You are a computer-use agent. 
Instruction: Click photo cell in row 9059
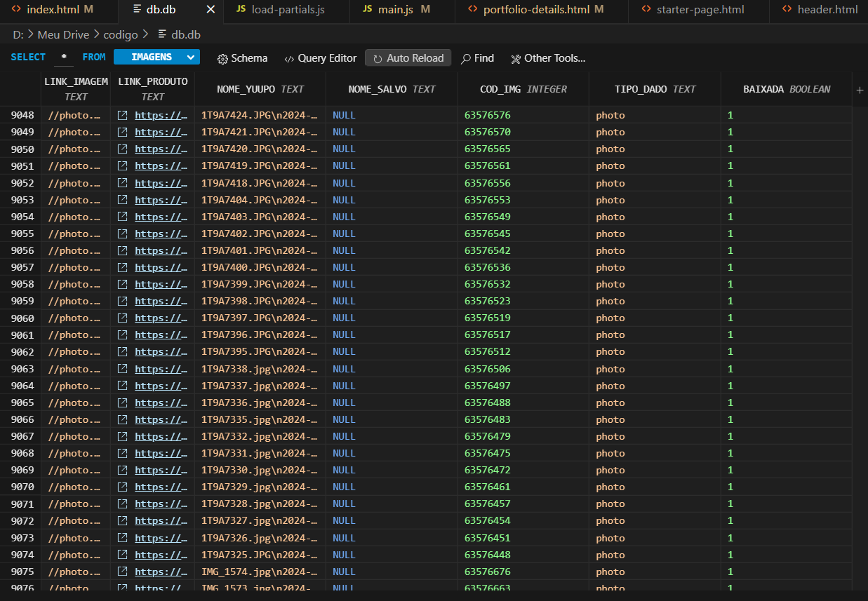click(655, 301)
